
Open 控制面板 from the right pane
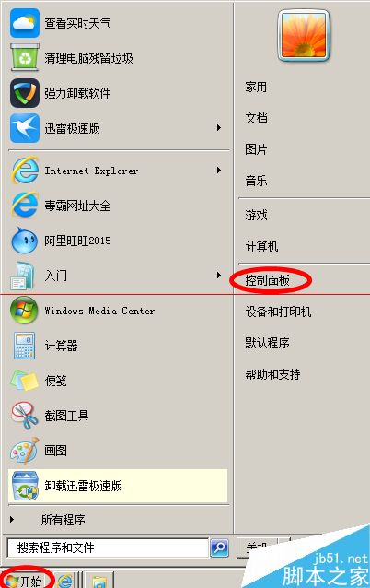pos(267,280)
